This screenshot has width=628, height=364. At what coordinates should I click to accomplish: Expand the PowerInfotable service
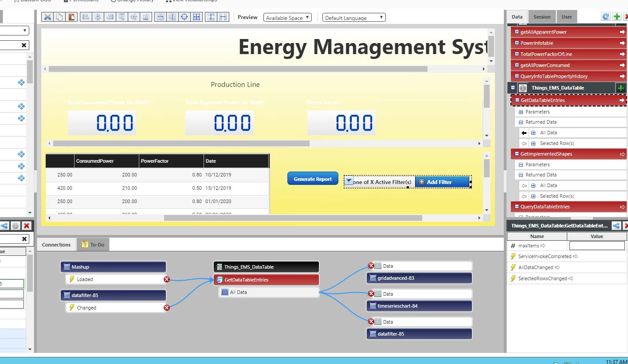[517, 43]
